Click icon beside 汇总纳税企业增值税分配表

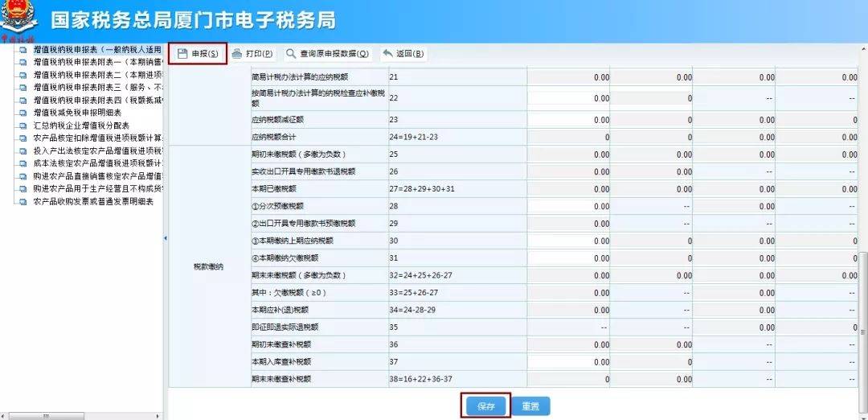click(x=23, y=126)
